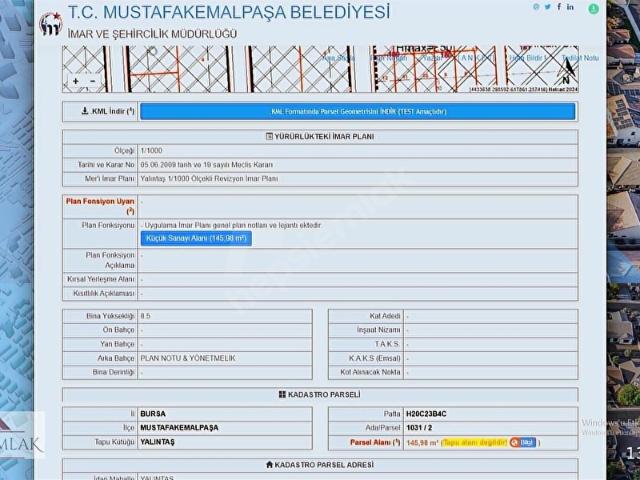Select the PLAN NOTU & YÖNETMELİK value
Viewport: 640px width, 480px height.
[188, 358]
